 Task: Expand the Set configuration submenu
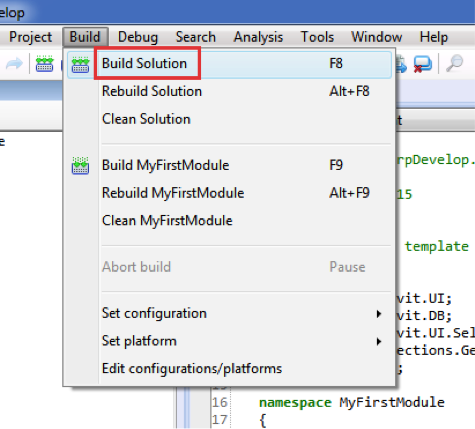point(229,313)
